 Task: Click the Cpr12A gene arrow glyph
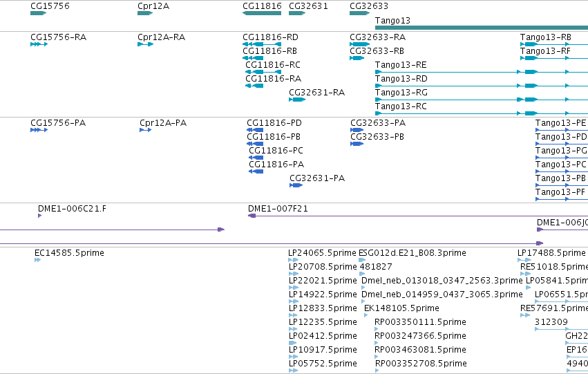coord(145,13)
